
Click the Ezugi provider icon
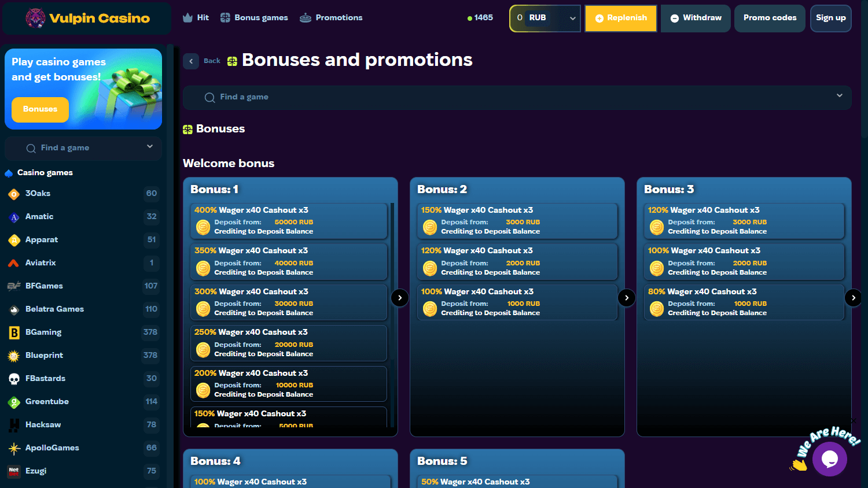(x=14, y=471)
